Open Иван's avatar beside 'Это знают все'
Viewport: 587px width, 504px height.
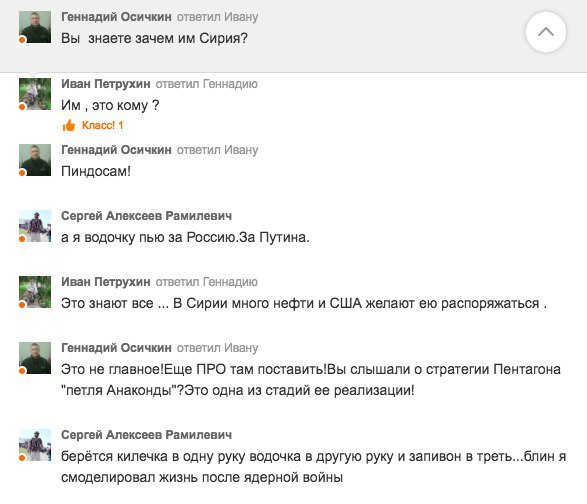(x=35, y=292)
